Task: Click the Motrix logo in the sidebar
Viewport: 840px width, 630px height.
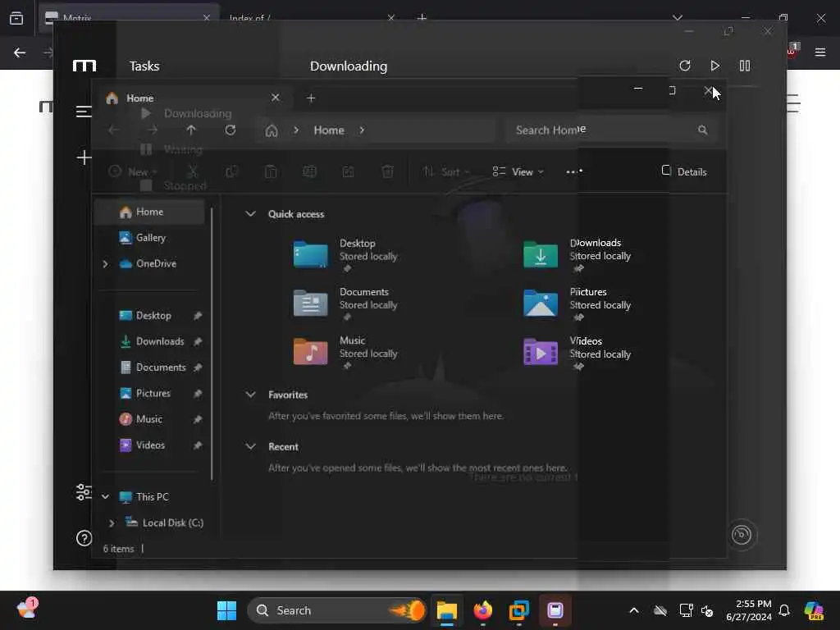Action: click(x=84, y=66)
